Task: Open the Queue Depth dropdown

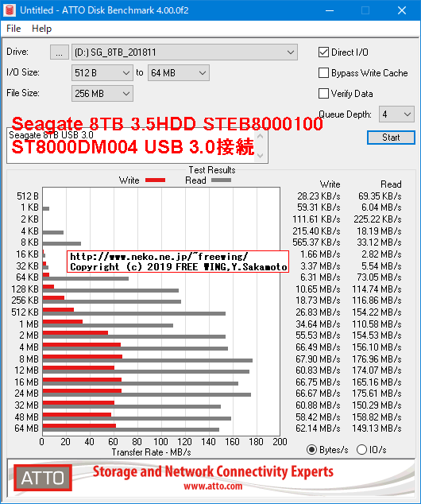Action: 396,114
